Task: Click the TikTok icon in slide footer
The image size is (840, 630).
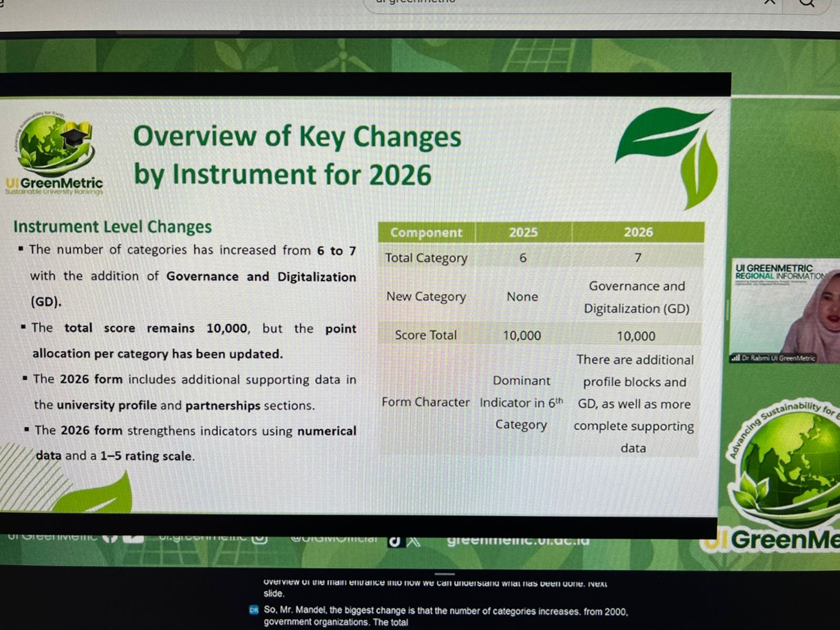Action: coord(394,541)
